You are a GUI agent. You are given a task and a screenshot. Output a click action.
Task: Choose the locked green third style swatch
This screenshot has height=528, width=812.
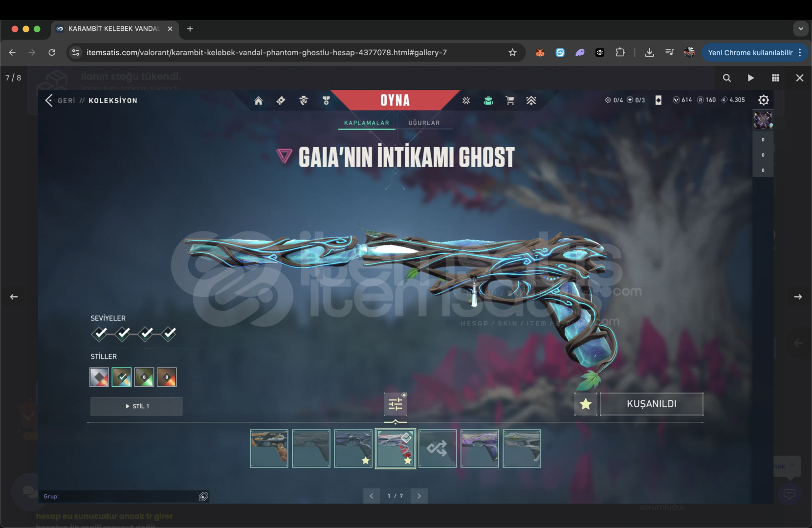pos(144,377)
